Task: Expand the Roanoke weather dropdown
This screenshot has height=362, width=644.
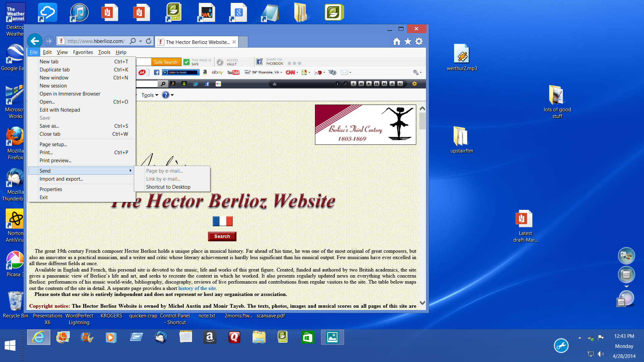Action: (281, 72)
